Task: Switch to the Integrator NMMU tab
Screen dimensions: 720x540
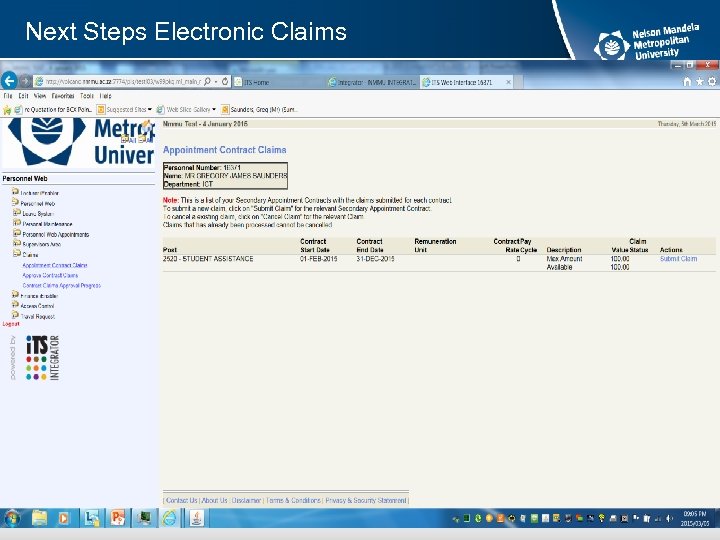Action: click(372, 82)
